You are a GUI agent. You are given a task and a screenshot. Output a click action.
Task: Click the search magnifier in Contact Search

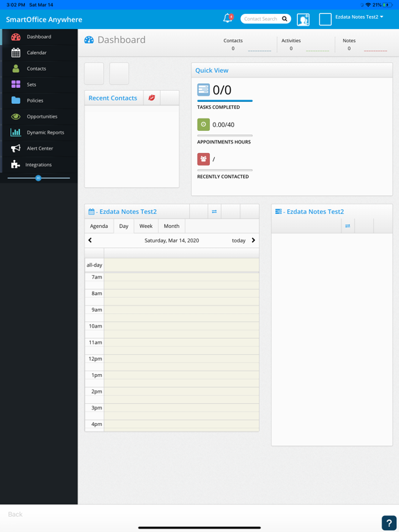point(284,19)
